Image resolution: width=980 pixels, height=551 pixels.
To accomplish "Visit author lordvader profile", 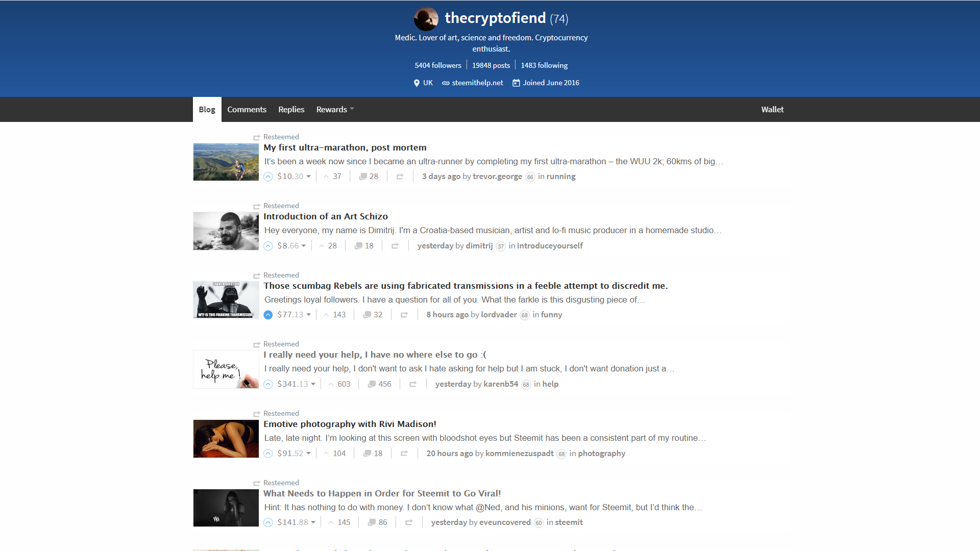I will click(499, 315).
